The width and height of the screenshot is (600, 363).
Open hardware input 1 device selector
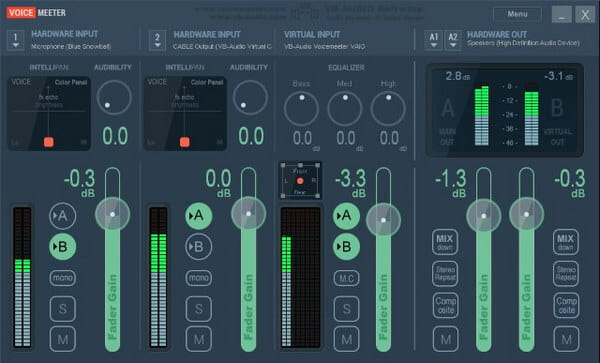pyautogui.click(x=16, y=40)
